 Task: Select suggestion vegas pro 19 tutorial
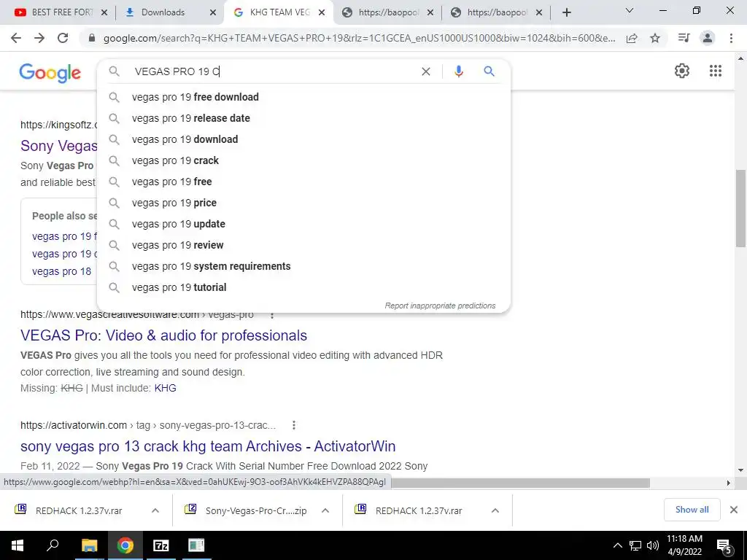click(x=303, y=287)
